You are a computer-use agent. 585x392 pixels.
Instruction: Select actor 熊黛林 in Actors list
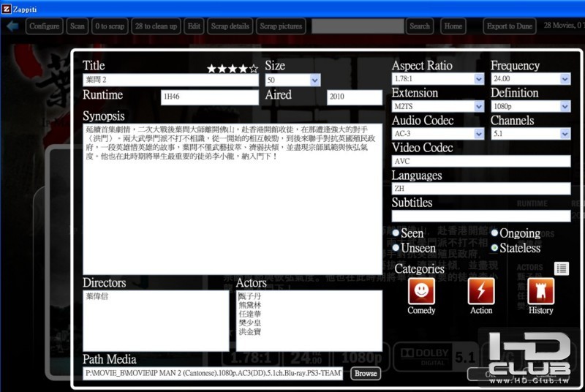point(249,305)
